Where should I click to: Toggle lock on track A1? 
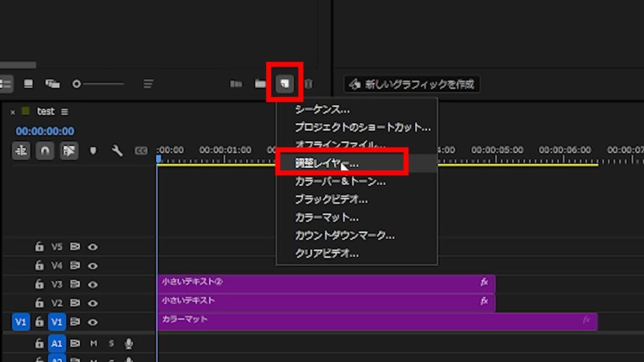39,343
